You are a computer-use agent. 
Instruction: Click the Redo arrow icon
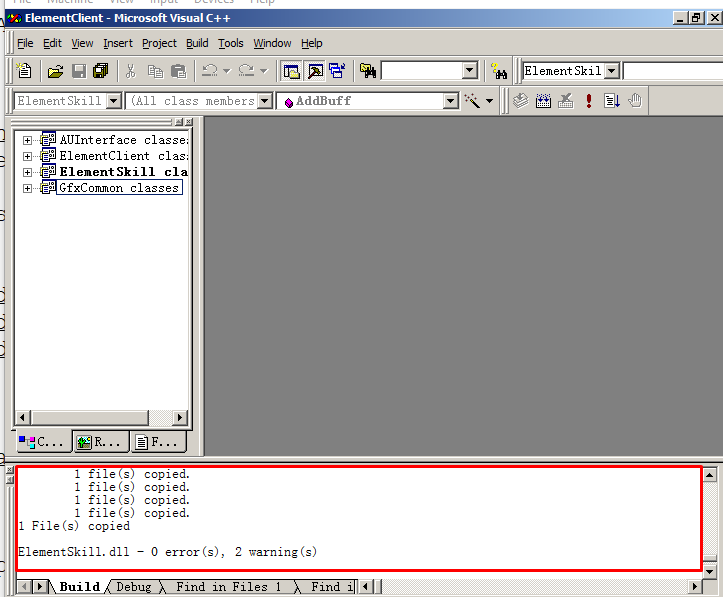pyautogui.click(x=247, y=71)
